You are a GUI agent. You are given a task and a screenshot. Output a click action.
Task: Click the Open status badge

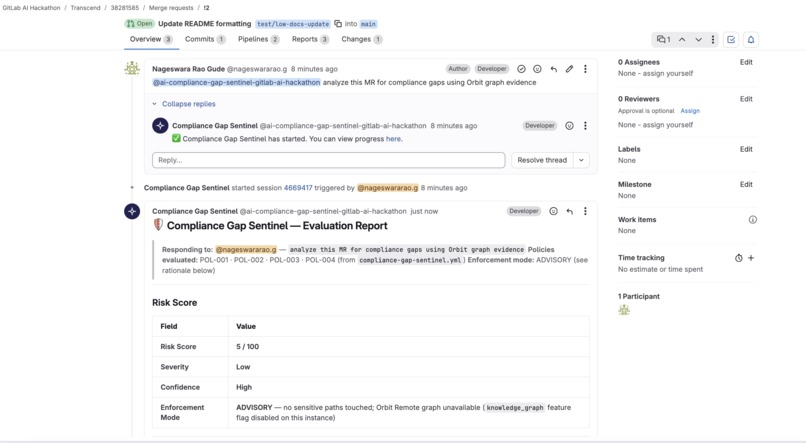[x=139, y=24]
